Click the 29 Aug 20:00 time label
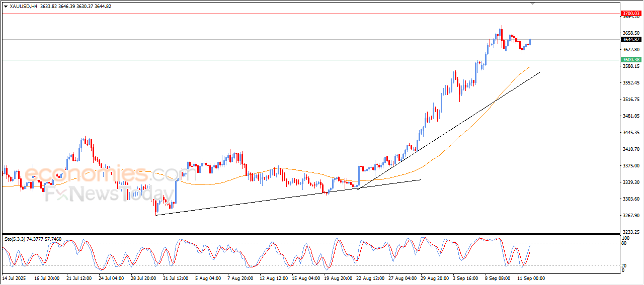The width and height of the screenshot is (644, 285). tap(434, 278)
